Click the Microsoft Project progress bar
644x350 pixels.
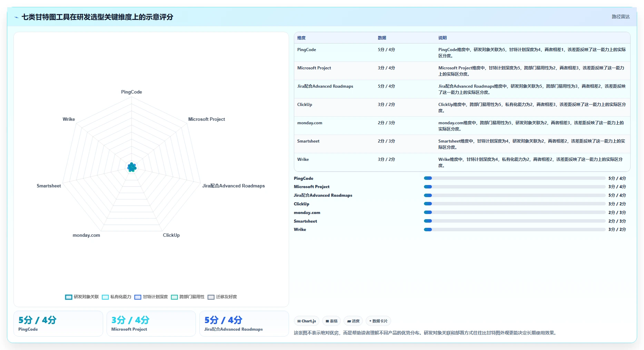(x=515, y=187)
